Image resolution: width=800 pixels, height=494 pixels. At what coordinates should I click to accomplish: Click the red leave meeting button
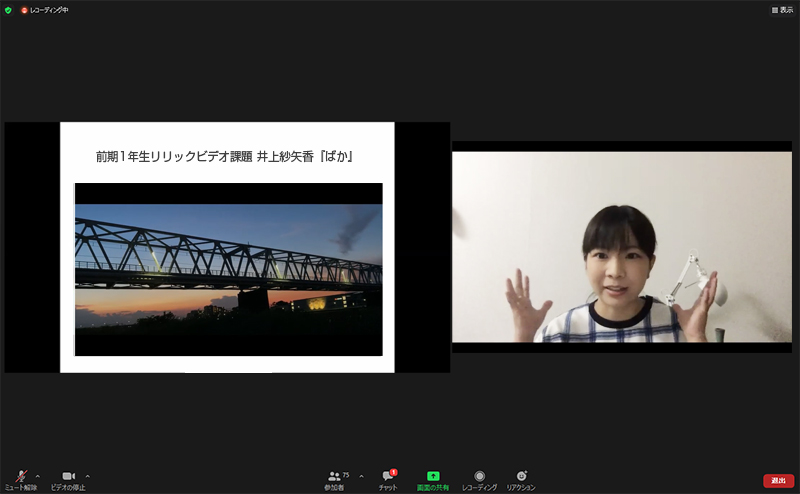click(778, 480)
